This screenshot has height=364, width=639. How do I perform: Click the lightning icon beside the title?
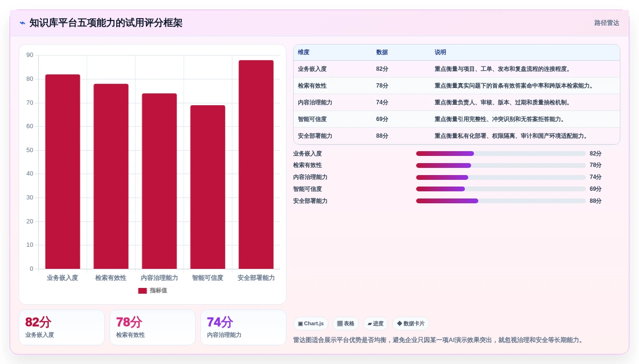click(22, 23)
